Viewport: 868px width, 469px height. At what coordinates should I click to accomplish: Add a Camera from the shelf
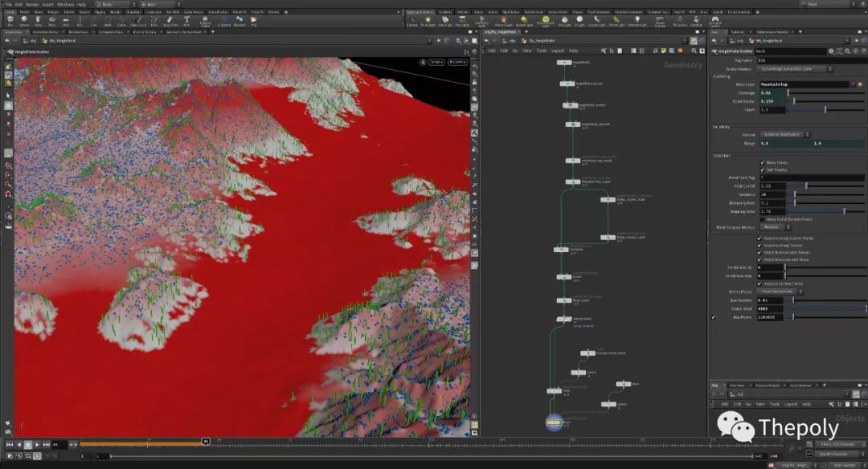tap(411, 21)
